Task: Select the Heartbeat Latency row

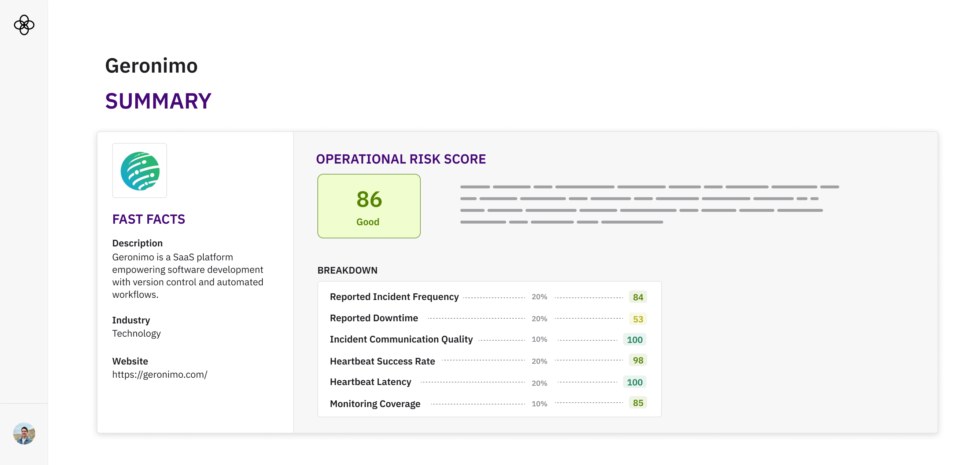Action: pyautogui.click(x=370, y=382)
